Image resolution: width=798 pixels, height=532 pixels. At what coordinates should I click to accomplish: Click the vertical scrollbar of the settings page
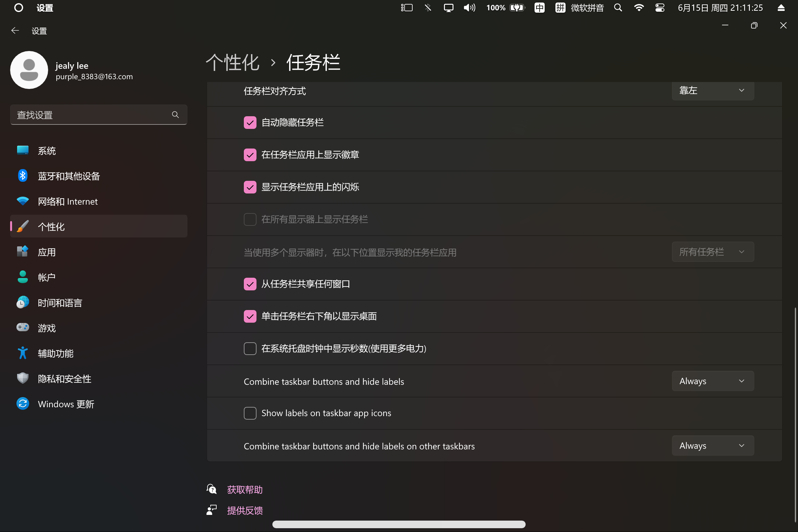(795, 415)
